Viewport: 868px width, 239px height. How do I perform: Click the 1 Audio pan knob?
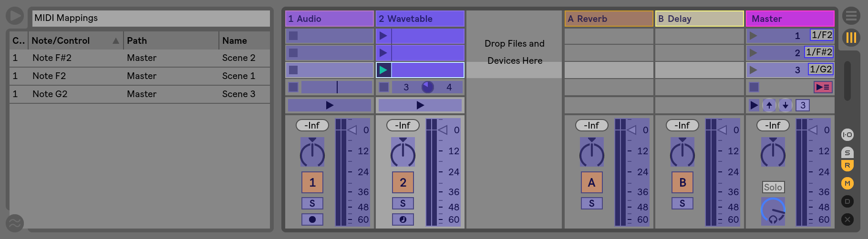(x=312, y=152)
